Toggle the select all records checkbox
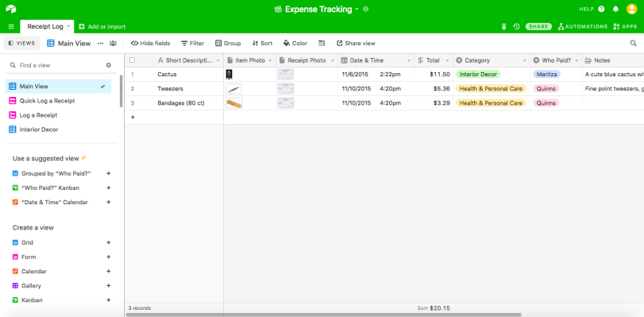The width and height of the screenshot is (644, 317). [133, 60]
